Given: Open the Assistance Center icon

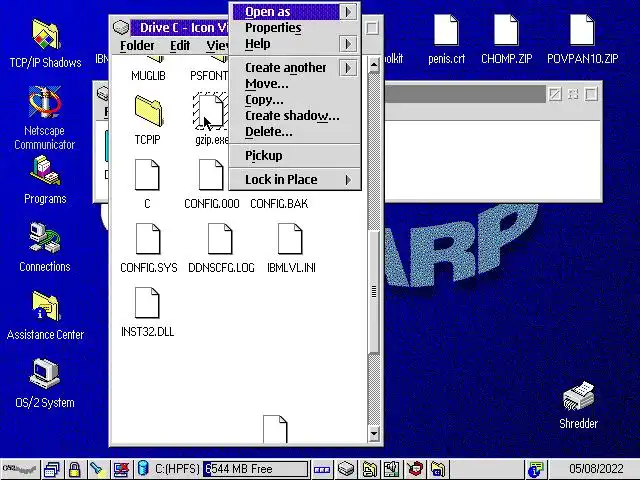Looking at the screenshot, I should click(46, 306).
